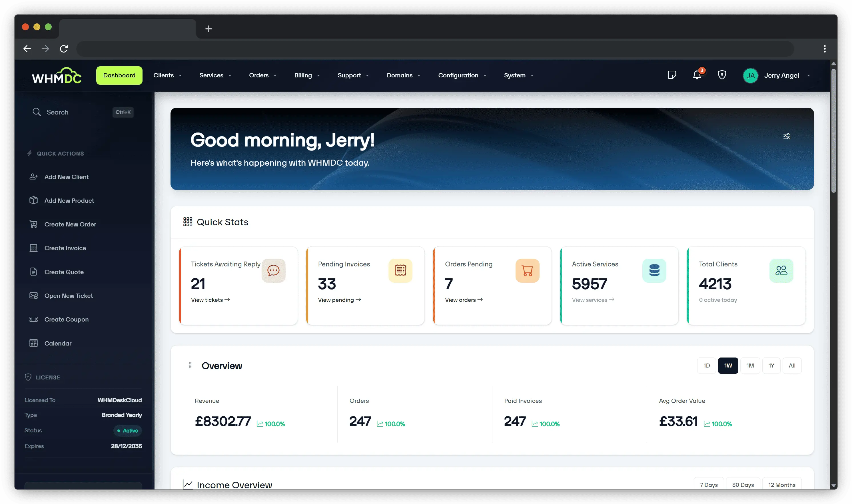Click the customize icon on the greeting banner
This screenshot has height=504, width=852.
[x=786, y=136]
